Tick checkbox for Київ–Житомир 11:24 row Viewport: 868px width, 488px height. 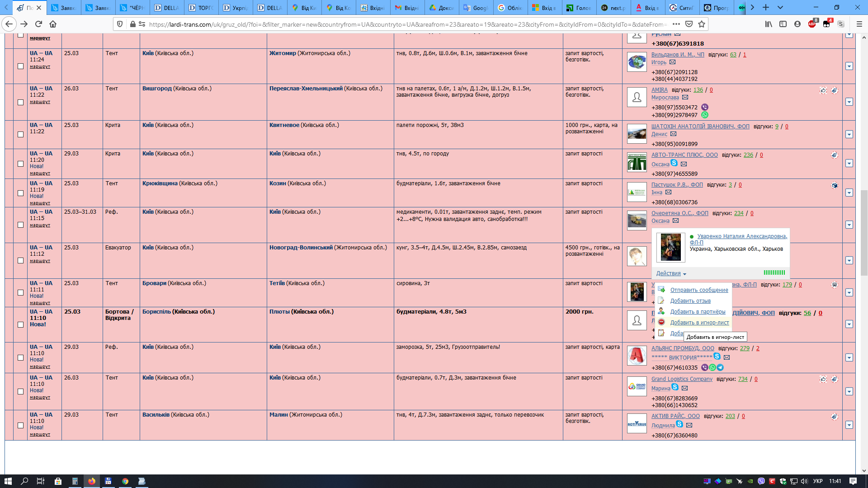20,66
